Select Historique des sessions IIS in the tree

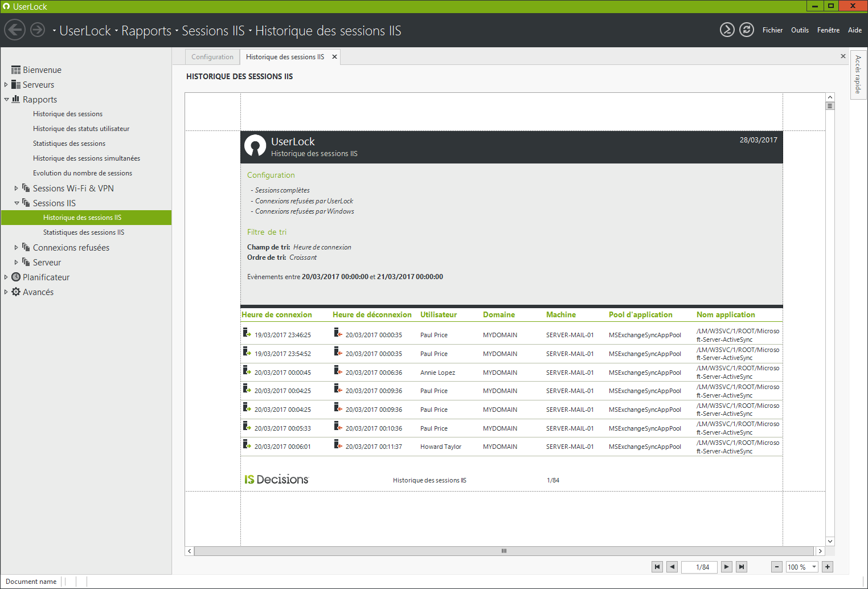[x=86, y=218]
